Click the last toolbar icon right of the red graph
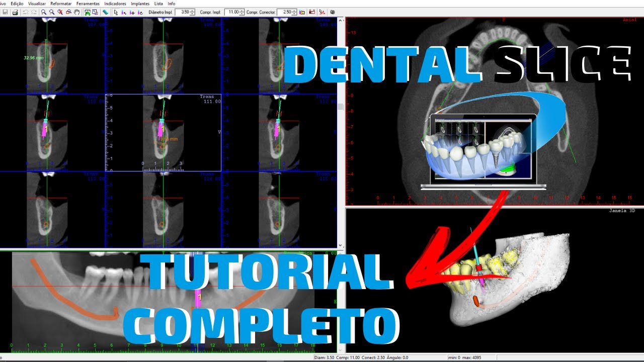 click(333, 12)
